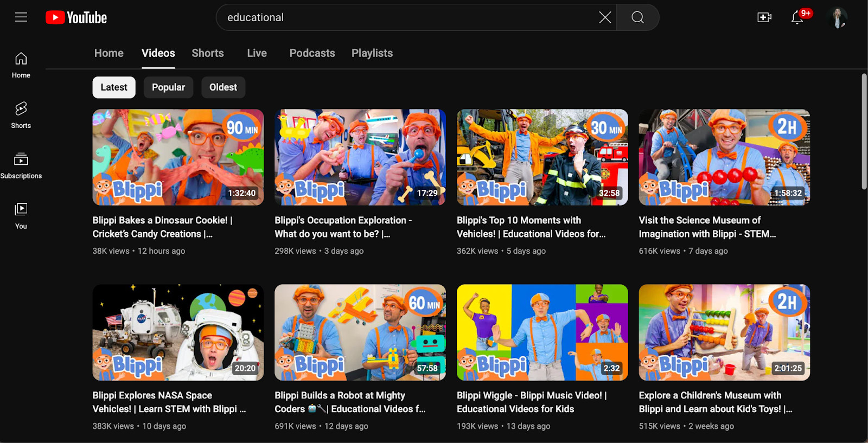Click the magnifier search button
This screenshot has height=443, width=868.
click(x=638, y=17)
